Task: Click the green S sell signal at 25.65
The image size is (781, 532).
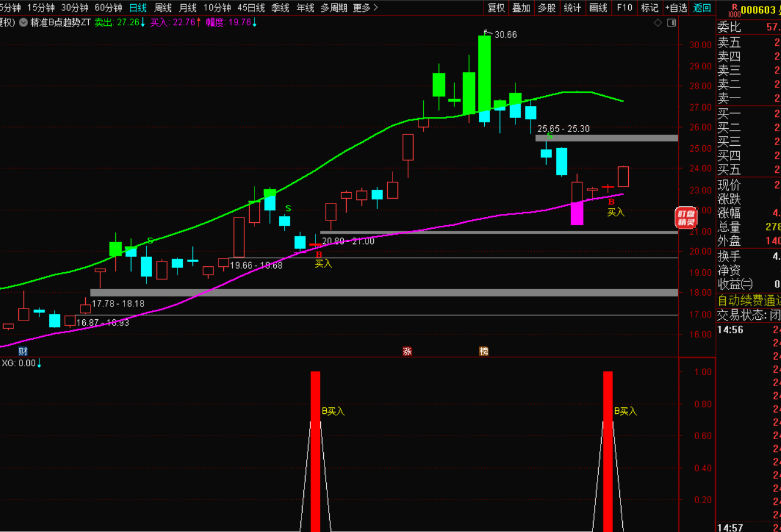Action: tap(549, 136)
